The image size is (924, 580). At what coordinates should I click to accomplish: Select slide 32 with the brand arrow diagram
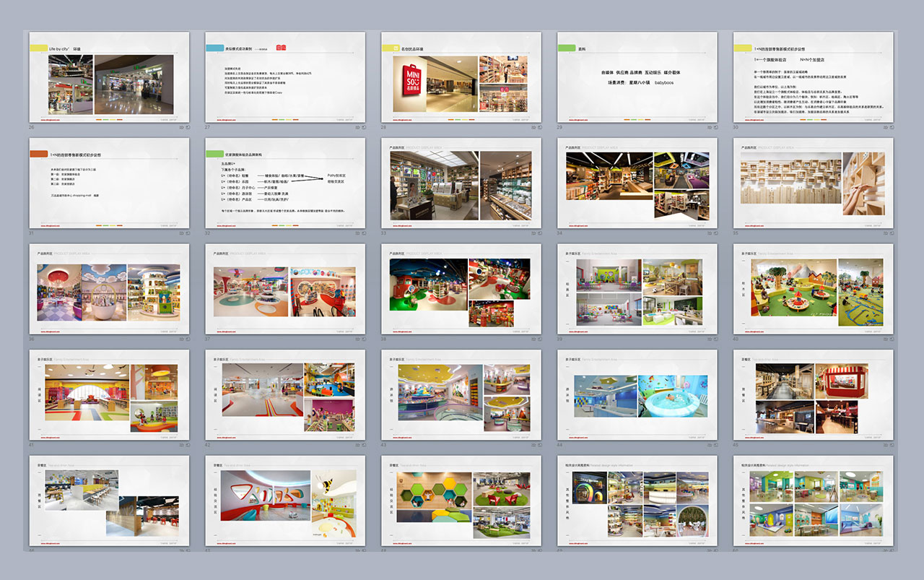[x=285, y=183]
